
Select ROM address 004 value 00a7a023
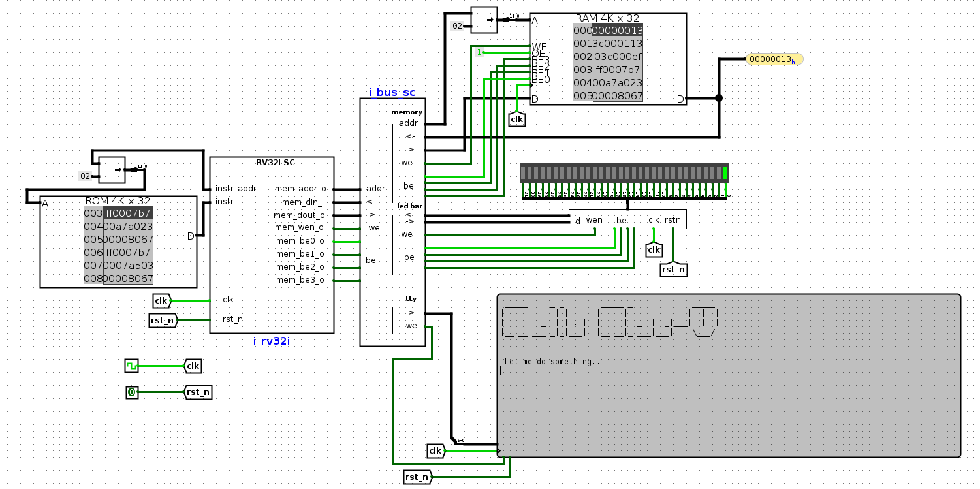[x=128, y=227]
